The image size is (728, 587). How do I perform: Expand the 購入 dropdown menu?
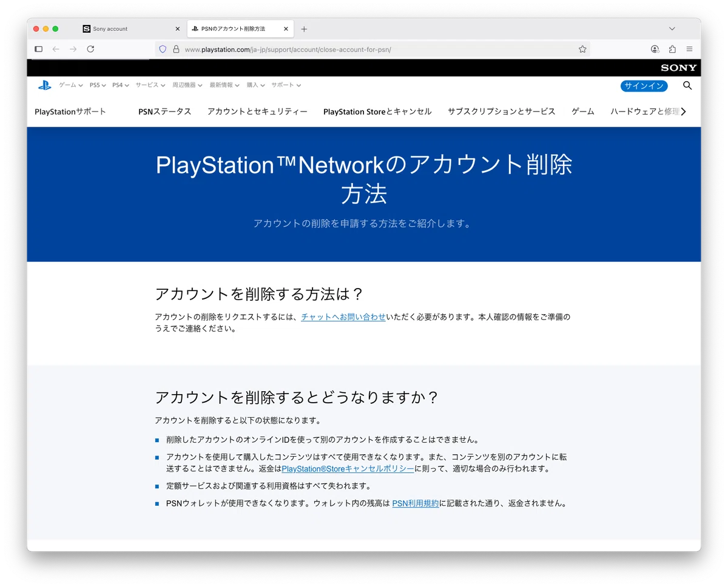click(x=256, y=86)
